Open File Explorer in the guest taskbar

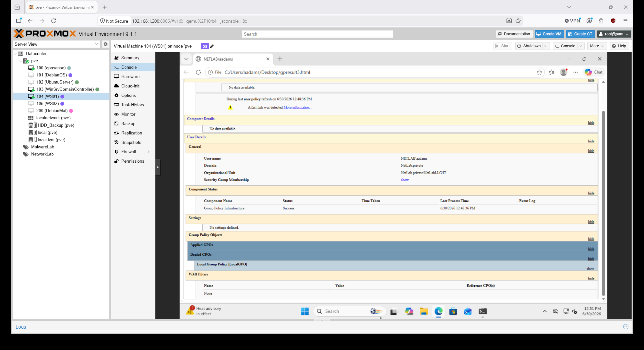(x=424, y=311)
